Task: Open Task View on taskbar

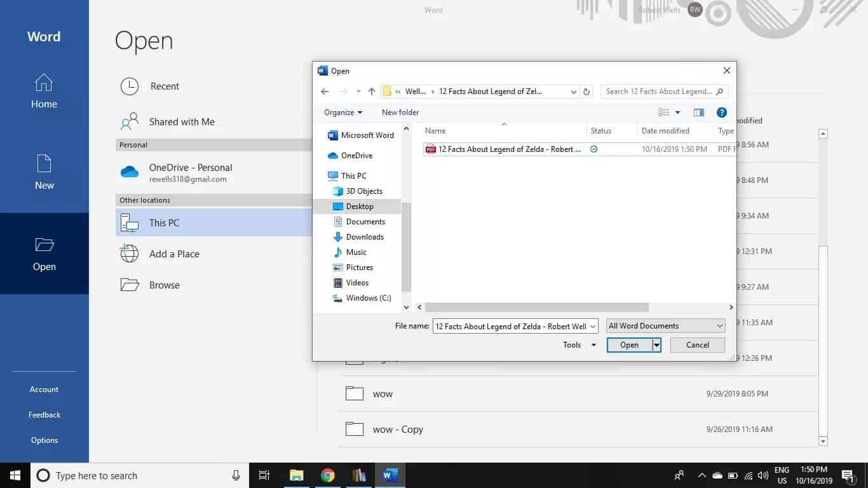Action: 264,475
